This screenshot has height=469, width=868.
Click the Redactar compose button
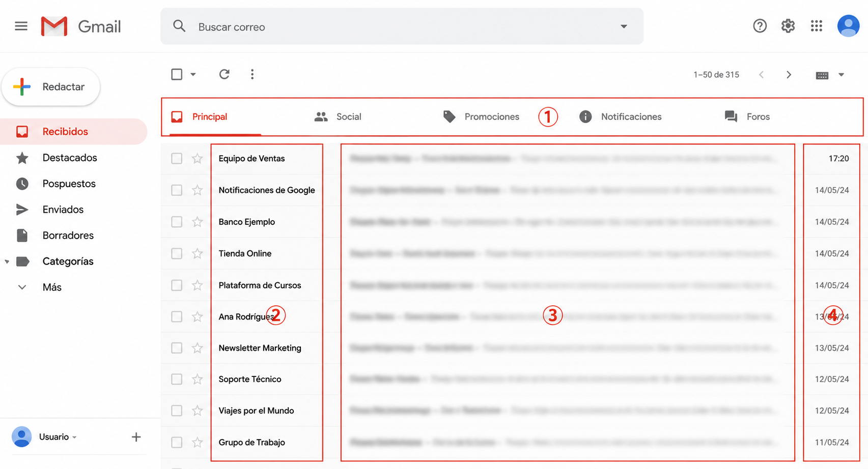[x=51, y=87]
